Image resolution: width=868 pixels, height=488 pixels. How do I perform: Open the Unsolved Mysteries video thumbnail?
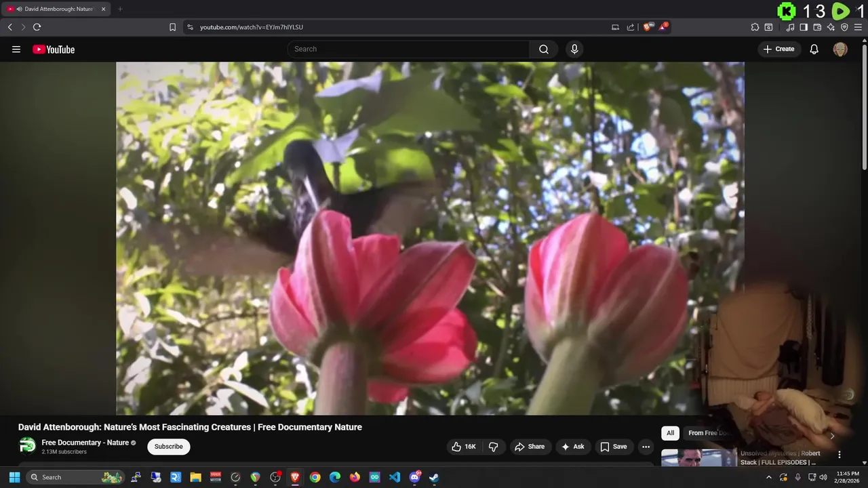(698, 458)
